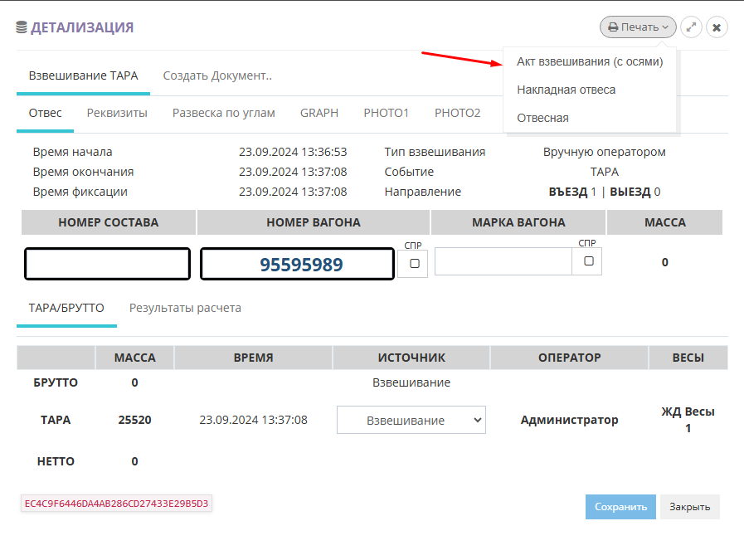Expand the ТАРА source Взвешивание dropdown
Screen dimensions: 744x560
[411, 420]
